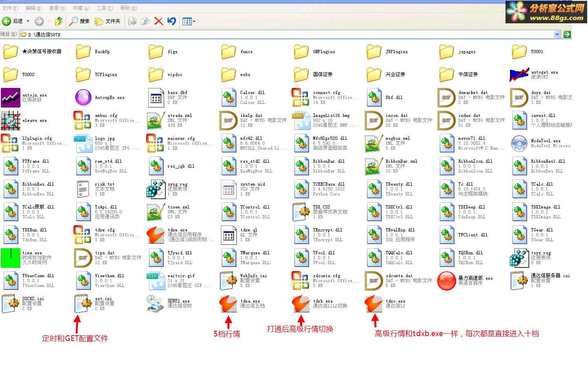Select the 通达信服务器.ini file icon
This screenshot has width=588, height=368.
click(519, 280)
